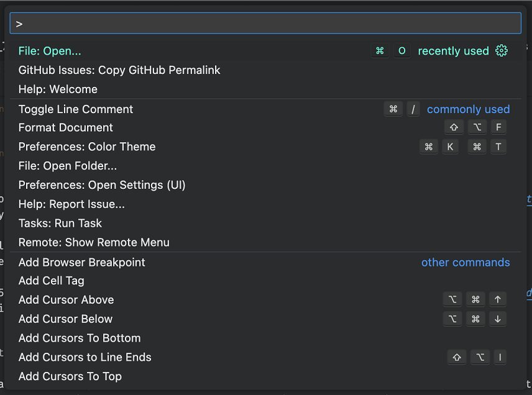532x395 pixels.
Task: Select the Add Browser Breakpoint command
Action: click(81, 262)
